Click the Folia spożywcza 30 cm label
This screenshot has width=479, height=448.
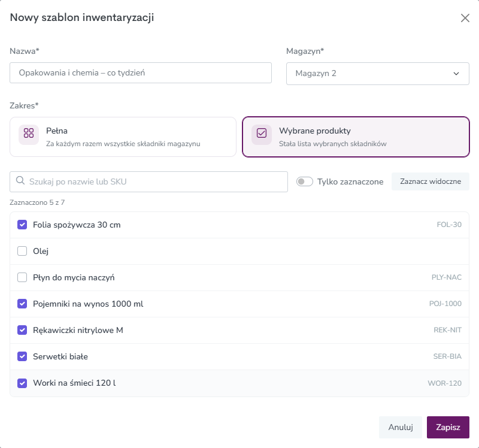[77, 225]
